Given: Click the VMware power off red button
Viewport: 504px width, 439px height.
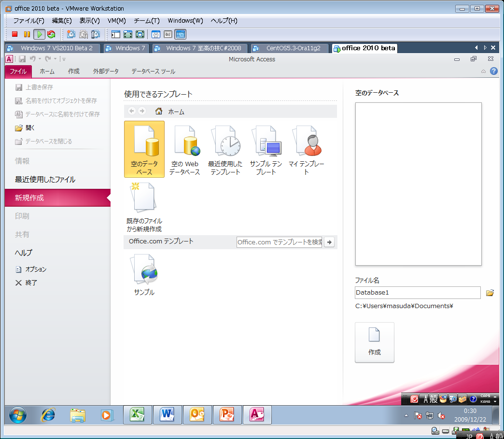Looking at the screenshot, I should click(x=15, y=34).
